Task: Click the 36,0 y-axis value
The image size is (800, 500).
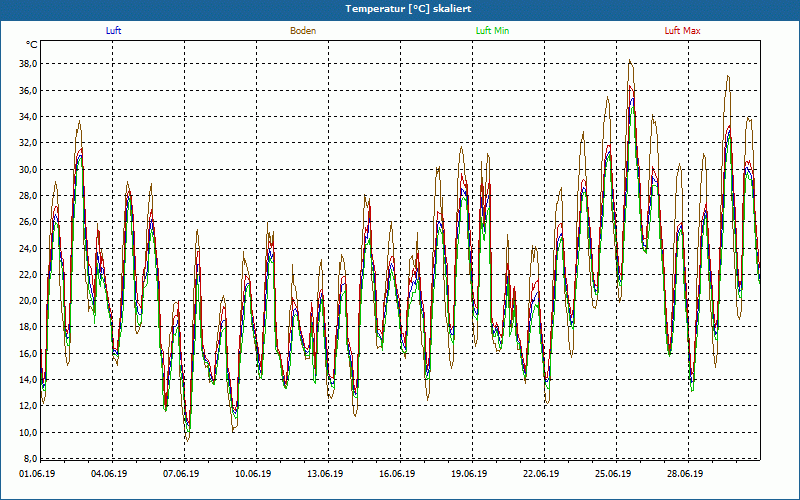Action: pyautogui.click(x=28, y=90)
